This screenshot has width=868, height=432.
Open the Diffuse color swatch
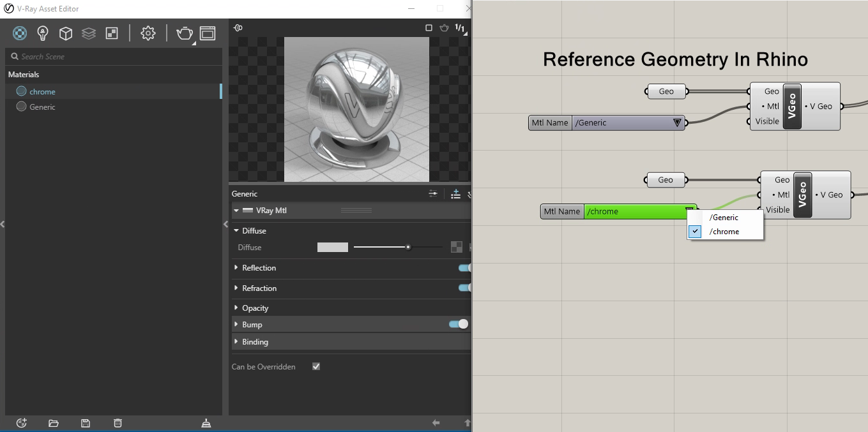[x=333, y=247]
